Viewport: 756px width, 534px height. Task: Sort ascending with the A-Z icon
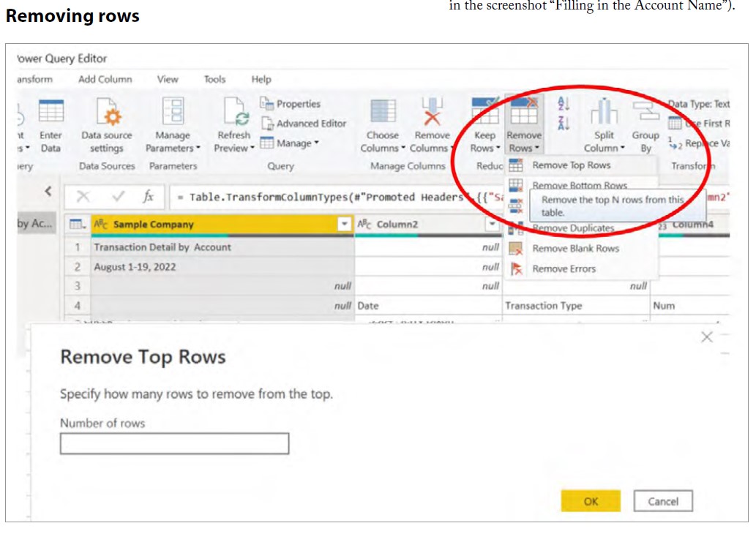(x=563, y=103)
